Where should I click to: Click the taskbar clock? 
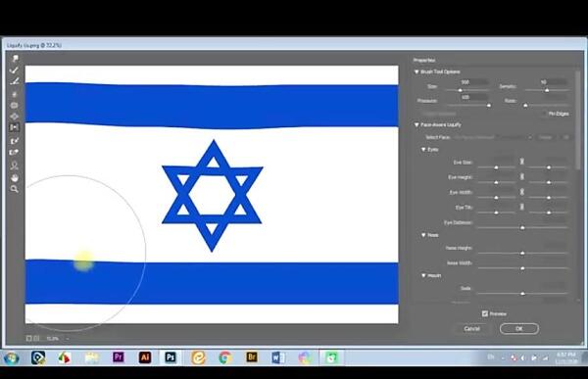(x=566, y=358)
